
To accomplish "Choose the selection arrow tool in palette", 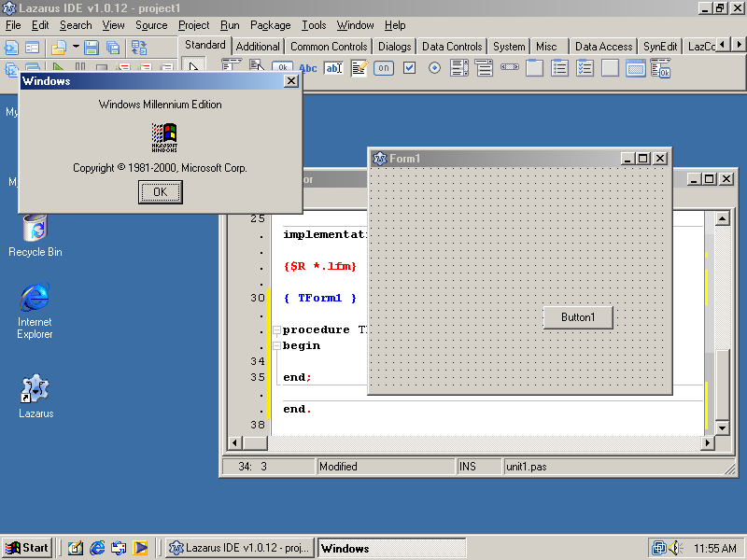I will (x=193, y=67).
